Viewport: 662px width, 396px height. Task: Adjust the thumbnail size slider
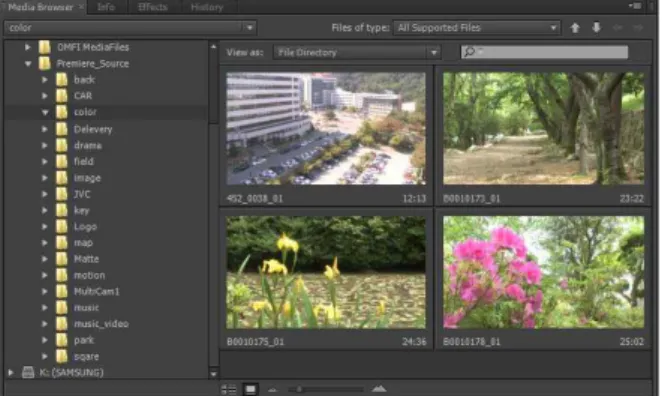(299, 389)
